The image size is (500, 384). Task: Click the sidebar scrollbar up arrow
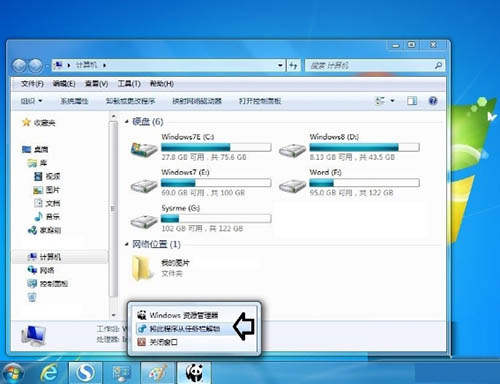pos(113,116)
